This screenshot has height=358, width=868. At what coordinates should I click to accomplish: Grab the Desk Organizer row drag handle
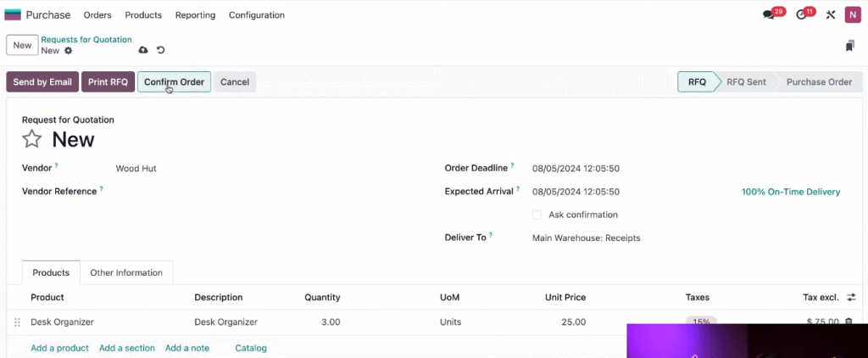[17, 322]
